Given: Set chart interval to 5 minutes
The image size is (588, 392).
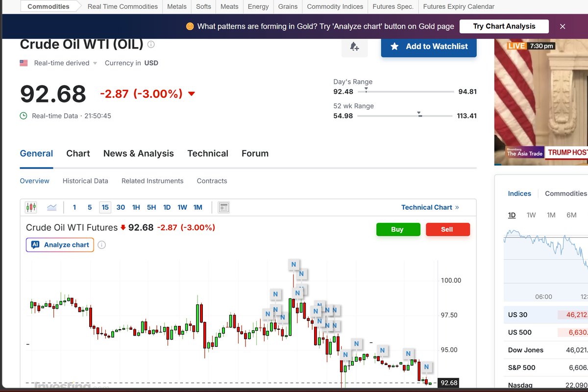Looking at the screenshot, I should (x=90, y=207).
